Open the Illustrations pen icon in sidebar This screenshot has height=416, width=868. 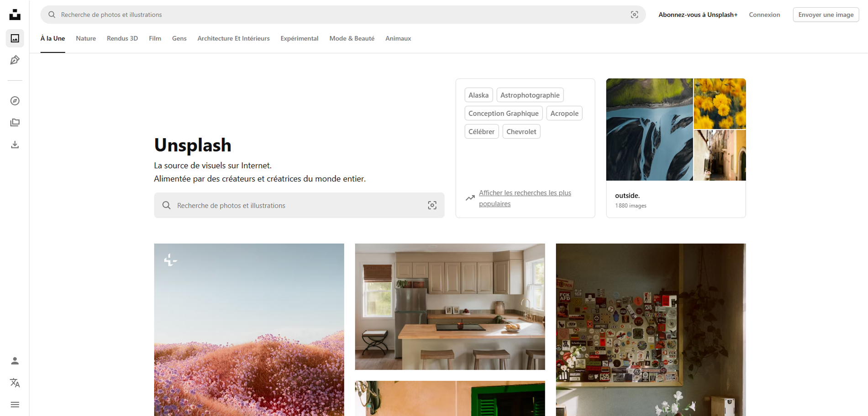[15, 60]
